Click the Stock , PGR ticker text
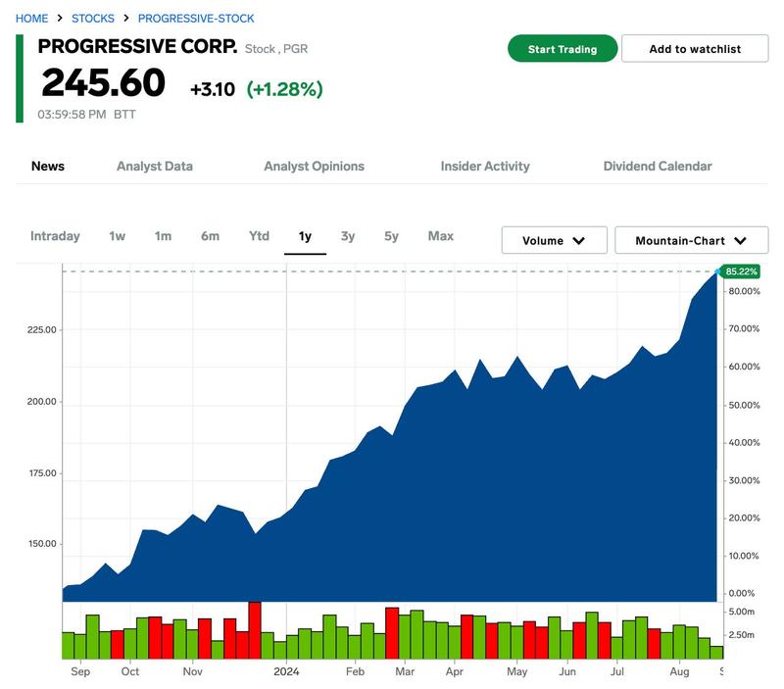784x689 pixels. (276, 49)
